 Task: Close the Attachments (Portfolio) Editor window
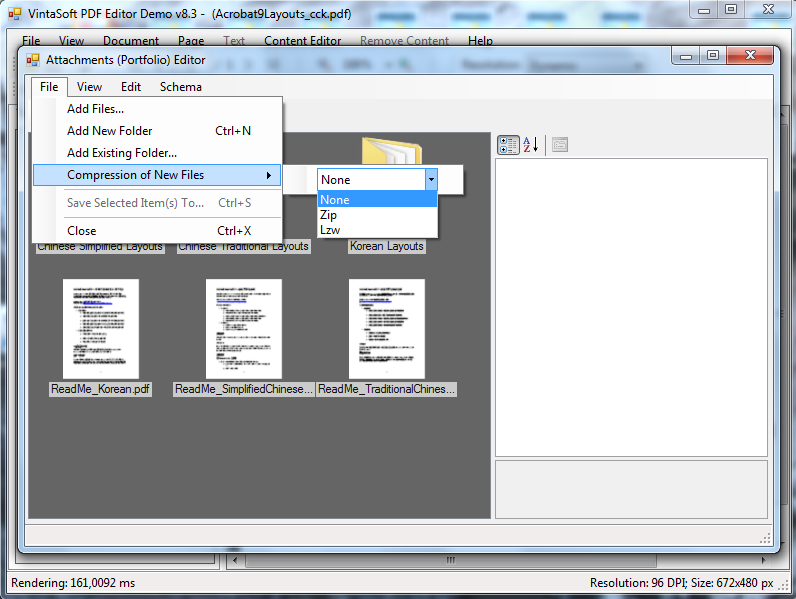[x=750, y=55]
